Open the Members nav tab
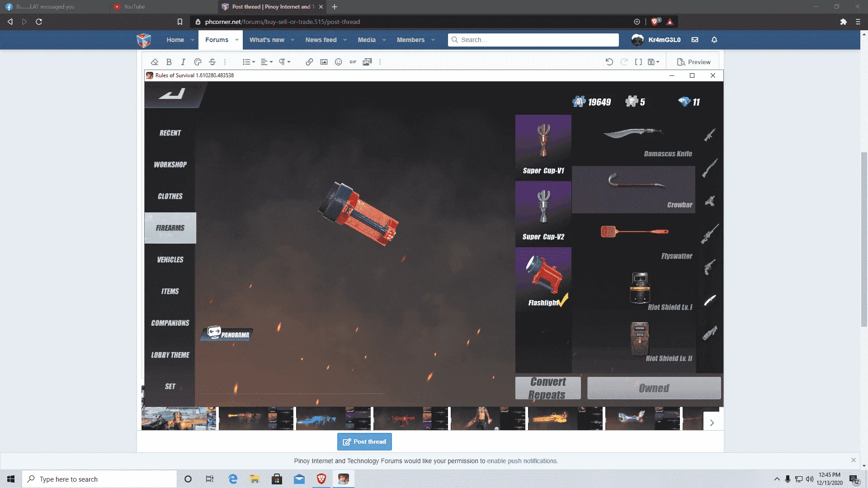Viewport: 868px width, 488px height. click(410, 40)
